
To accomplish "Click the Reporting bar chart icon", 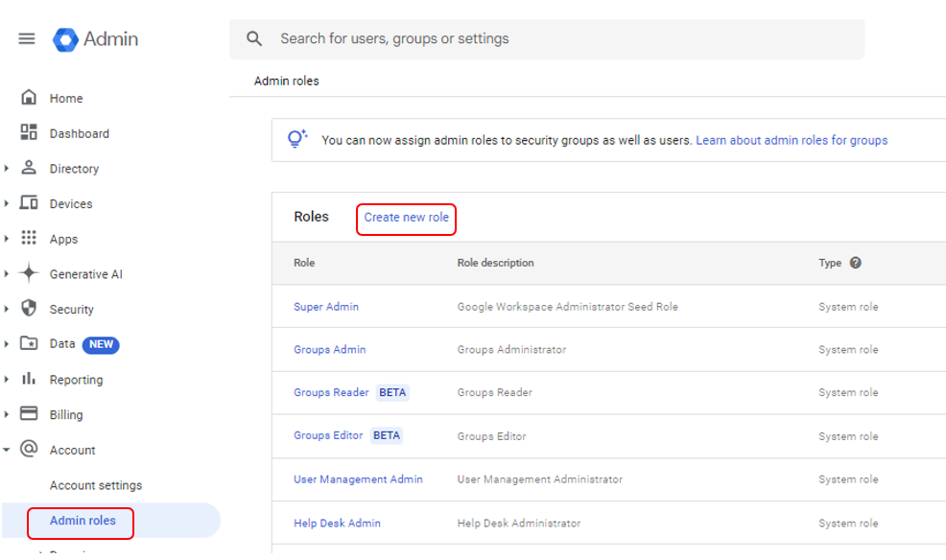I will (29, 379).
